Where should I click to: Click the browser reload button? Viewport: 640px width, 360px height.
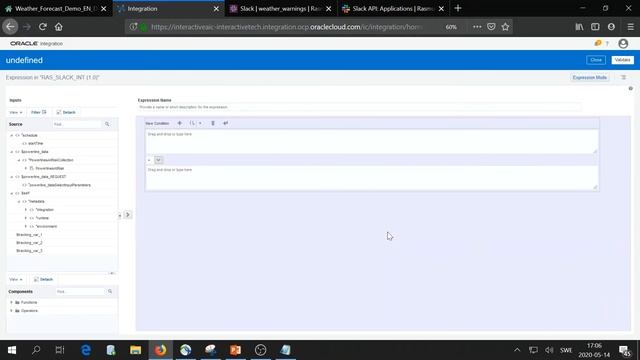pos(42,27)
